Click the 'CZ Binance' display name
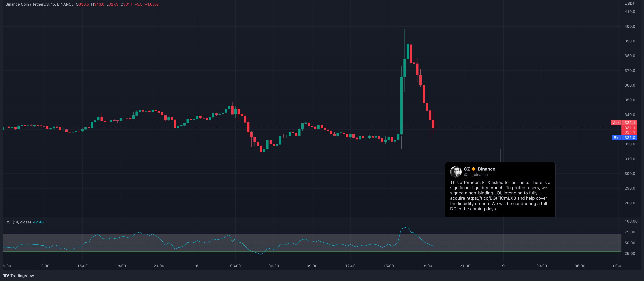Screen dimensions: 644x281 click(x=480, y=169)
